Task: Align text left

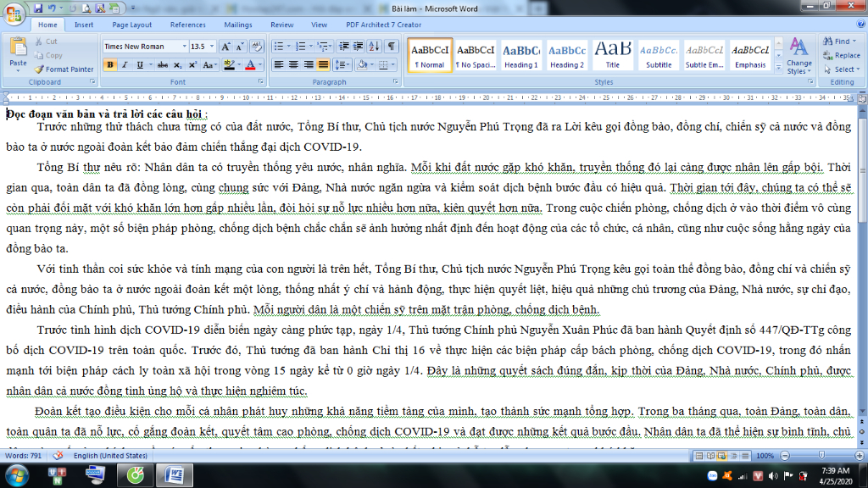Action: 279,65
